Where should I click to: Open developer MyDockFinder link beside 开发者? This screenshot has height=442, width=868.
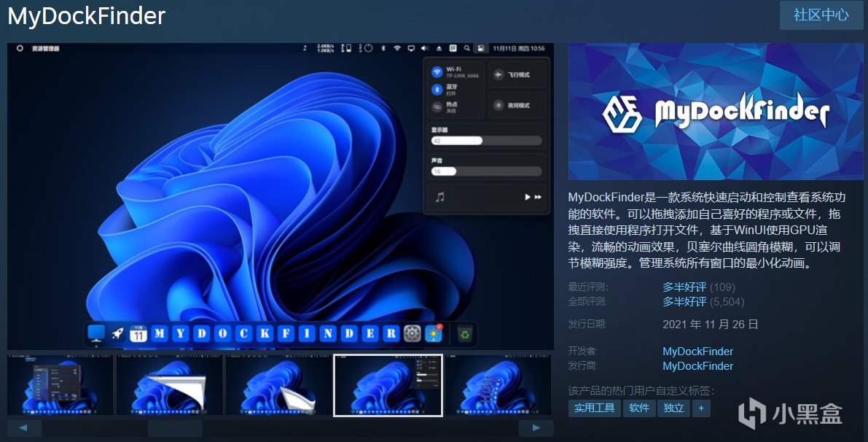(x=697, y=351)
